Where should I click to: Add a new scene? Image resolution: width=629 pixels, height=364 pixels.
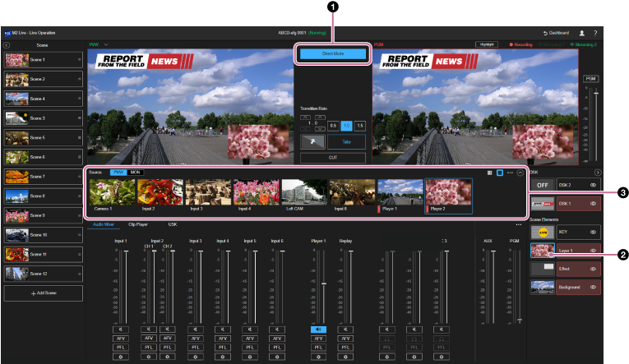[44, 293]
